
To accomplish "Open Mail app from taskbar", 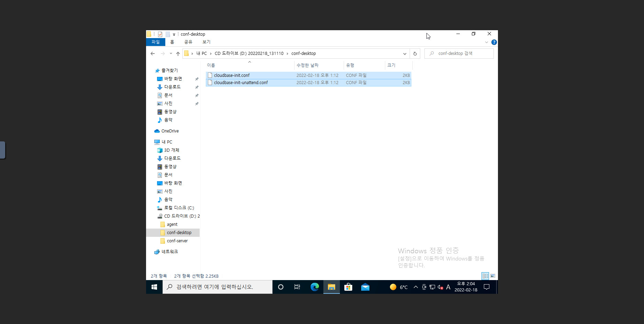I will click(365, 287).
